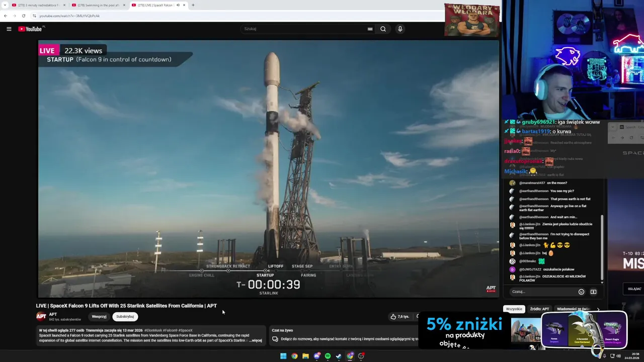644x362 pixels.
Task: Open the emoji picker in chat
Action: [x=581, y=292]
